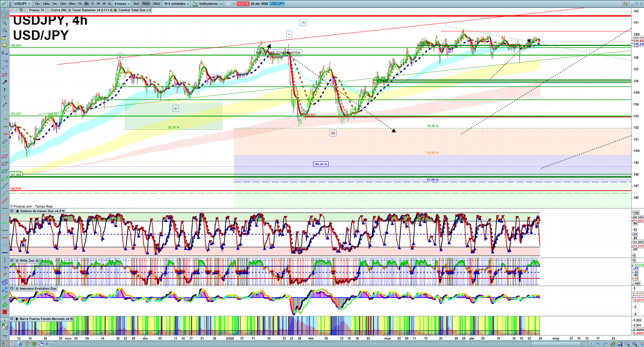Click the share icon in bottom bar

[x=13, y=344]
